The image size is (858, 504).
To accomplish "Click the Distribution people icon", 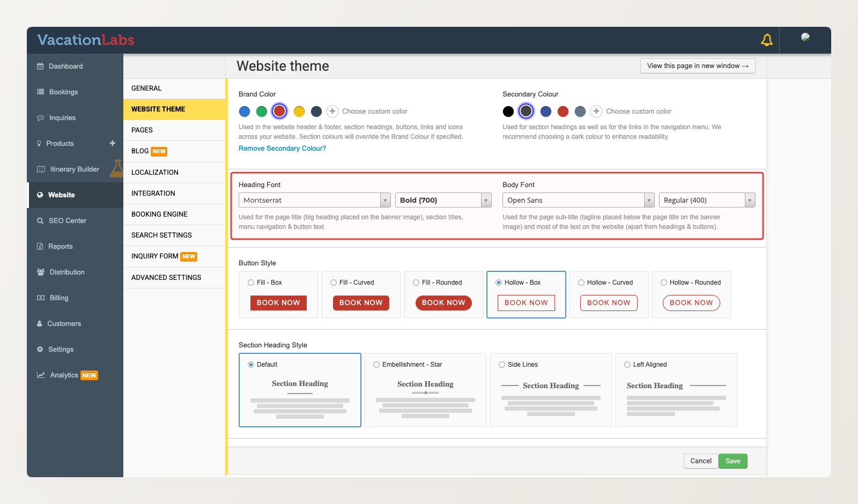I will click(41, 272).
